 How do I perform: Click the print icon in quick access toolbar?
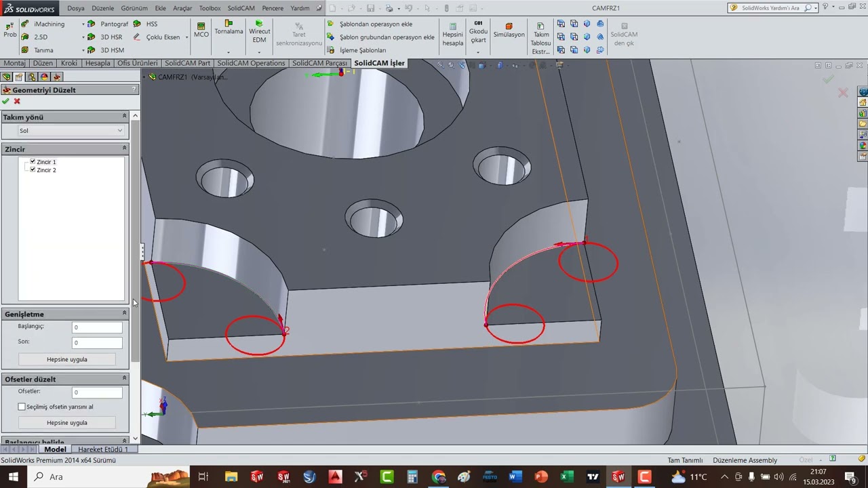tap(389, 8)
